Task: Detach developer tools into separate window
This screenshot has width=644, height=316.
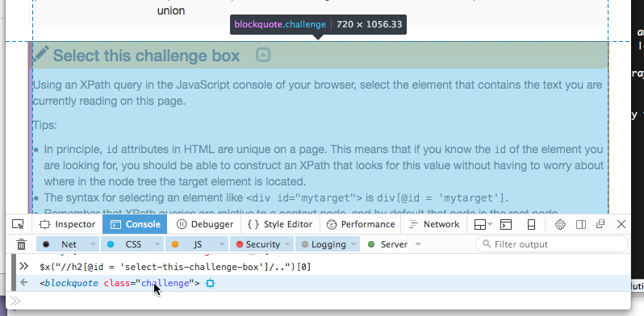Action: pos(600,224)
